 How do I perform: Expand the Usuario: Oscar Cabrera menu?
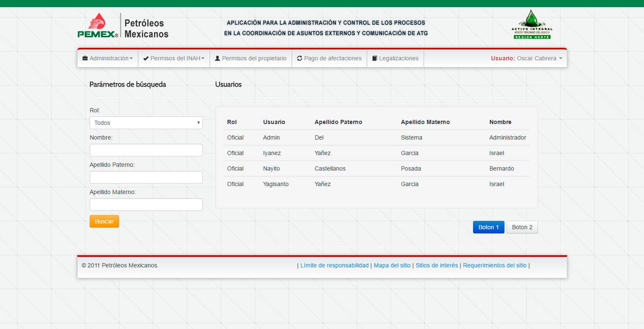(526, 58)
